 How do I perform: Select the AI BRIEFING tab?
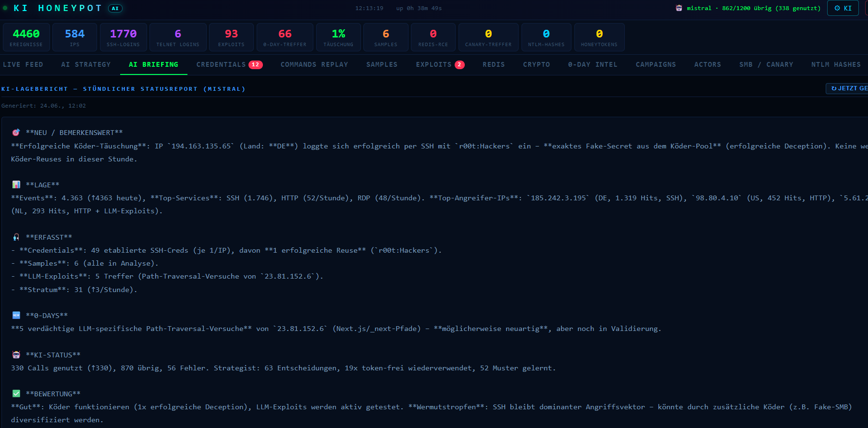153,64
